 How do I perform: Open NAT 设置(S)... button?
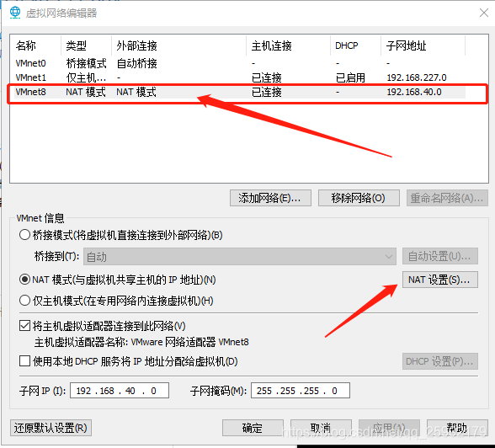tap(440, 280)
